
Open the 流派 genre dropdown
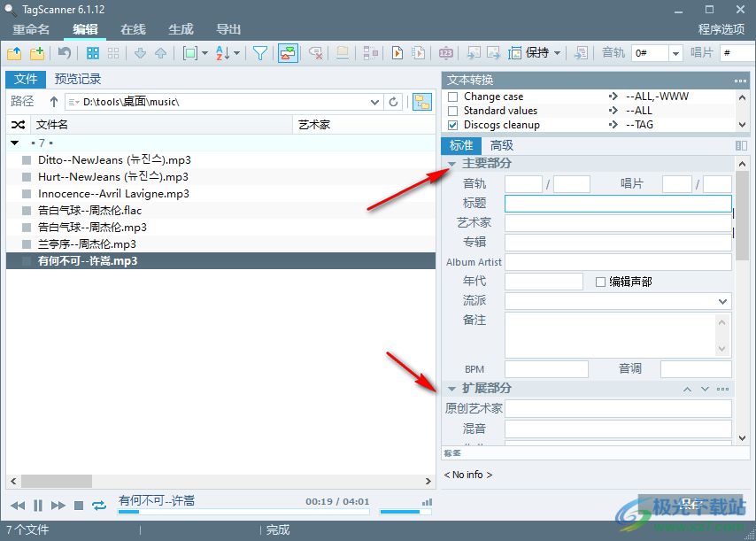click(723, 301)
